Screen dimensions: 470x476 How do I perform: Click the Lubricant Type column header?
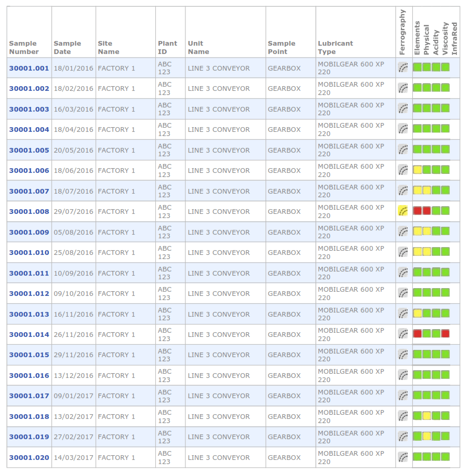click(x=335, y=47)
